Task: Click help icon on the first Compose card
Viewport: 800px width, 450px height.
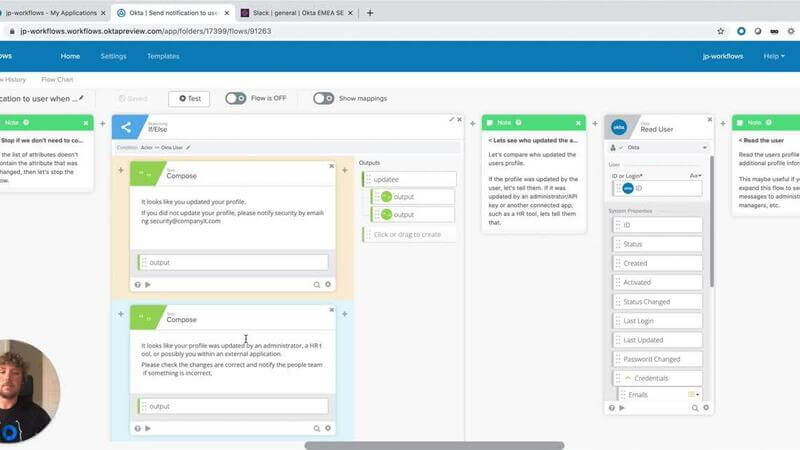Action: 138,284
